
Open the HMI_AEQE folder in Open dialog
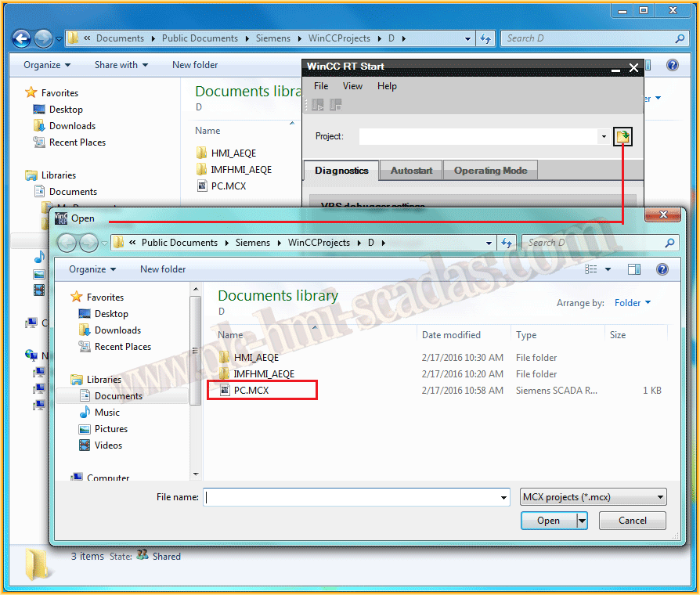(256, 358)
